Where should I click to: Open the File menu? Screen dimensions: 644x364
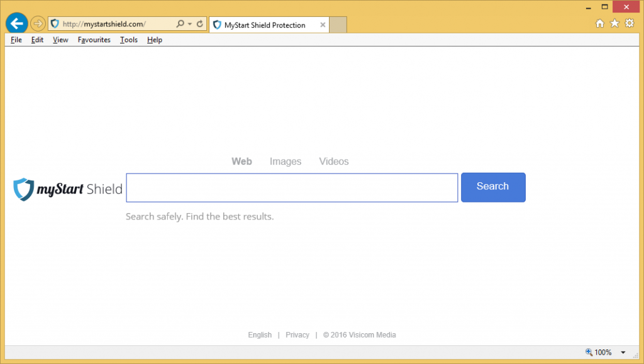[x=16, y=40]
